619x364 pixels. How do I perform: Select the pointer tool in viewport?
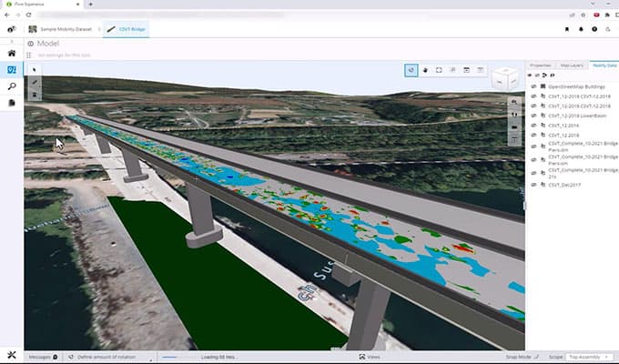pos(35,69)
